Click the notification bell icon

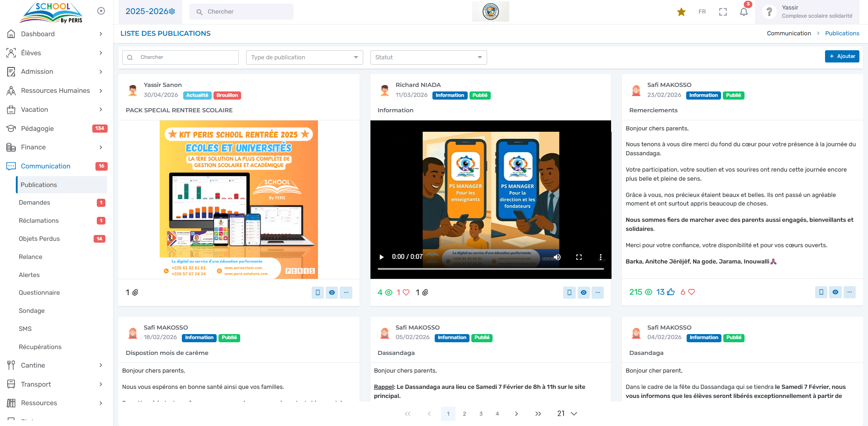744,12
